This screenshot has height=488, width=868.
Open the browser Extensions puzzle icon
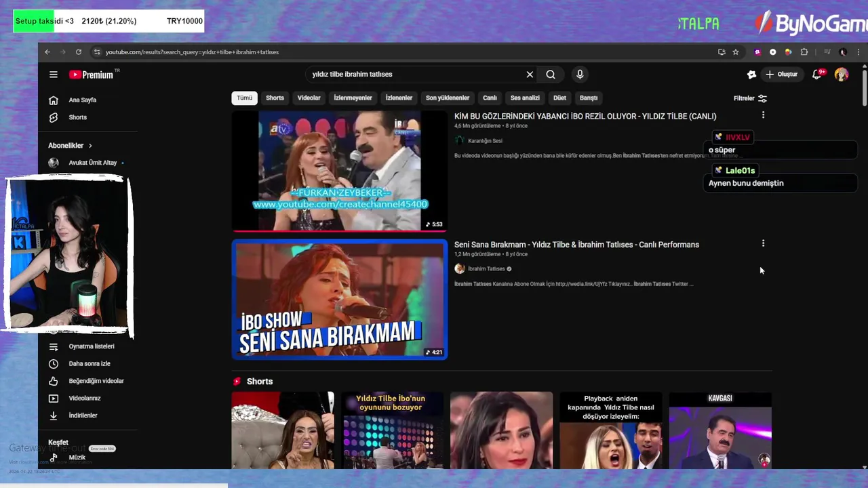(804, 52)
